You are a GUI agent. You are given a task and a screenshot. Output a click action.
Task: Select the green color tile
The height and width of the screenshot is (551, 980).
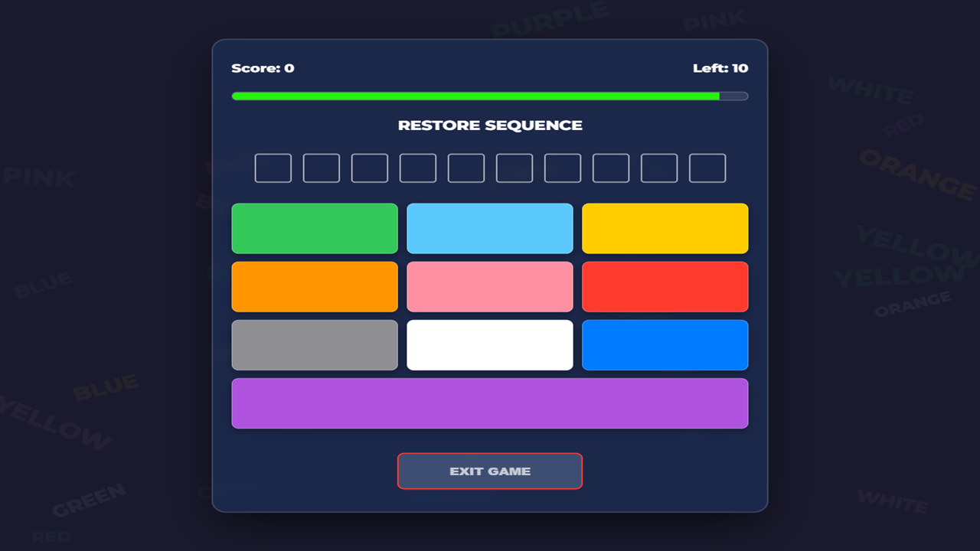click(315, 228)
